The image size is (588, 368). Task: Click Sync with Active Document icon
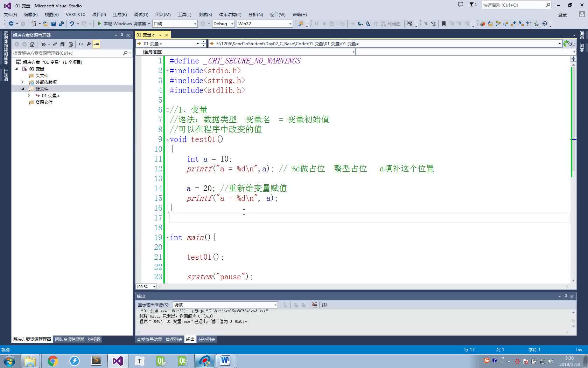coord(55,44)
